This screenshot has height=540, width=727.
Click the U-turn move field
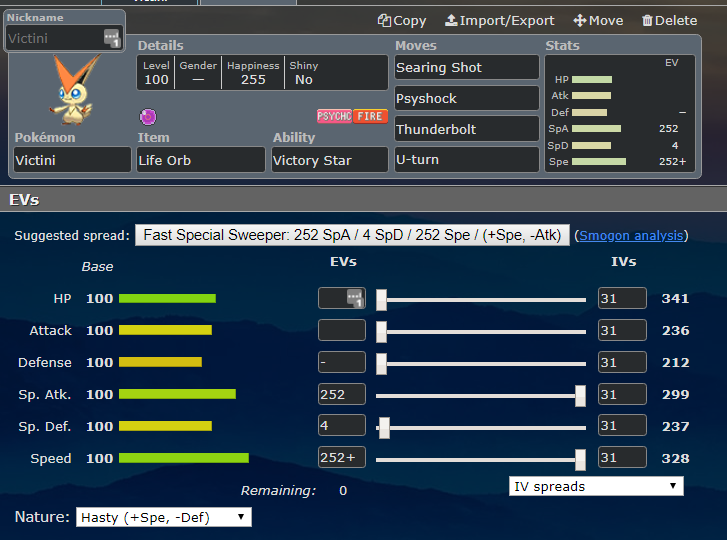point(466,160)
